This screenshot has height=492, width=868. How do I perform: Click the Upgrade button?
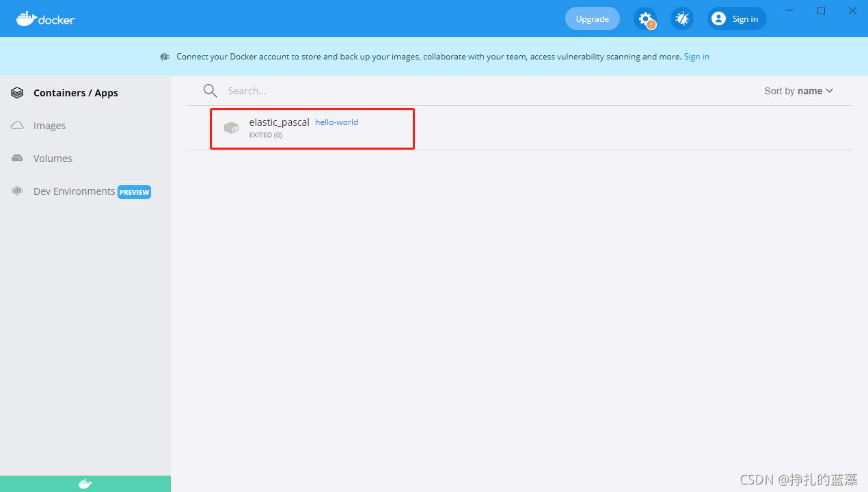592,18
